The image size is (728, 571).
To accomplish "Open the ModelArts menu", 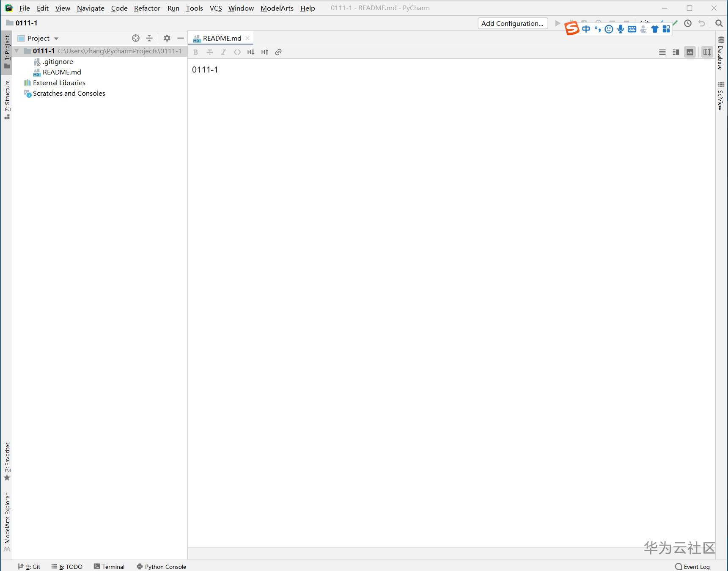I will tap(277, 8).
